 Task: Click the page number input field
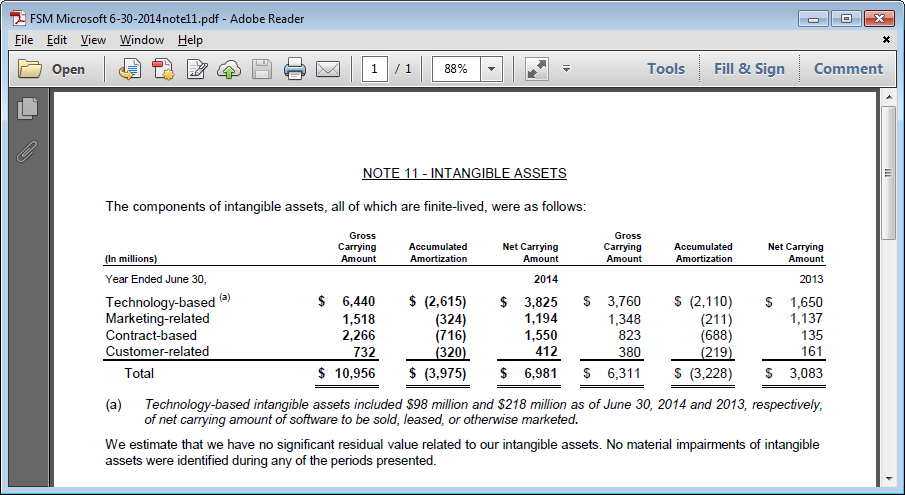374,69
